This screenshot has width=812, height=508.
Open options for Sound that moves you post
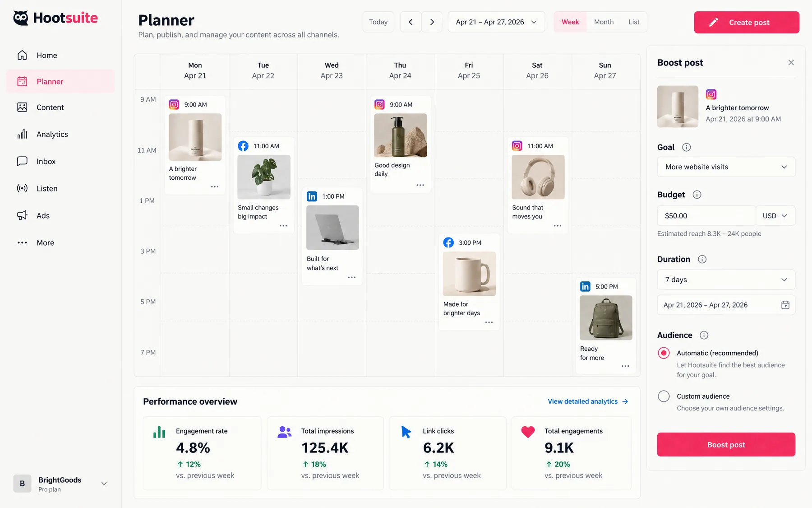point(558,225)
